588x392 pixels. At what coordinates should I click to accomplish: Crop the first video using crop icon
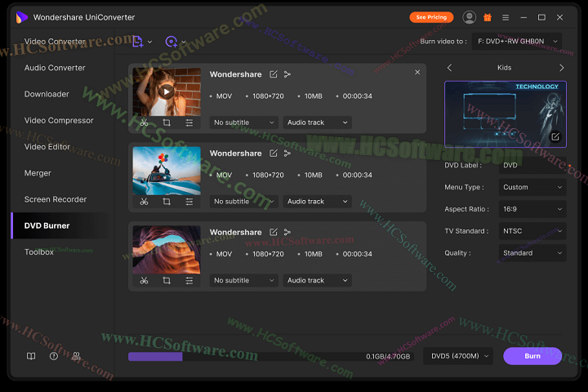[167, 122]
